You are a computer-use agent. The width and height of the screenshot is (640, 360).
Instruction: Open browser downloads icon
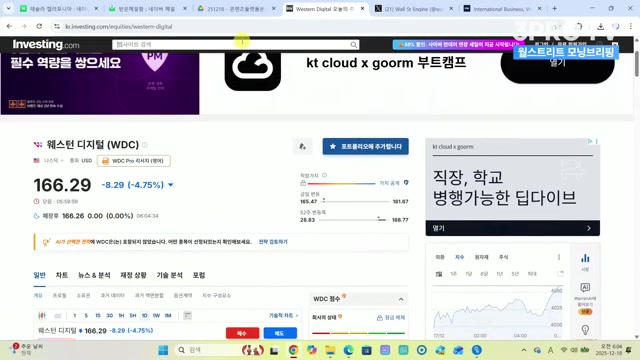pos(600,26)
